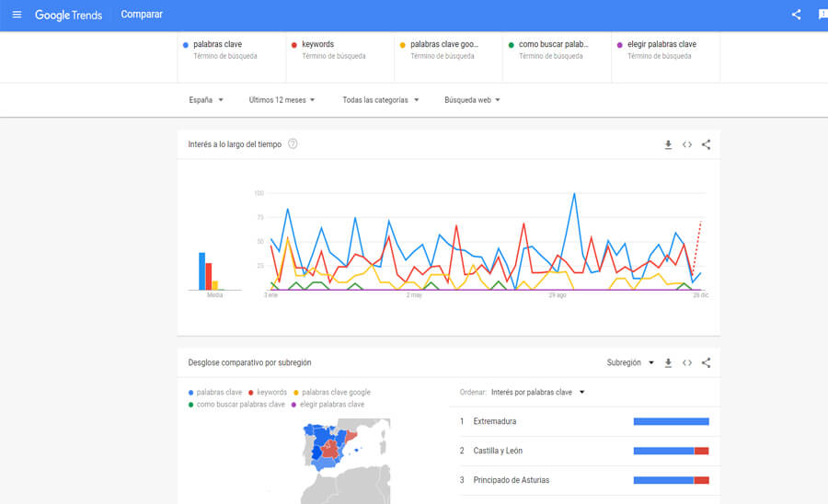828x504 pixels.
Task: Select the "como buscar palab..." term card
Action: (558, 57)
